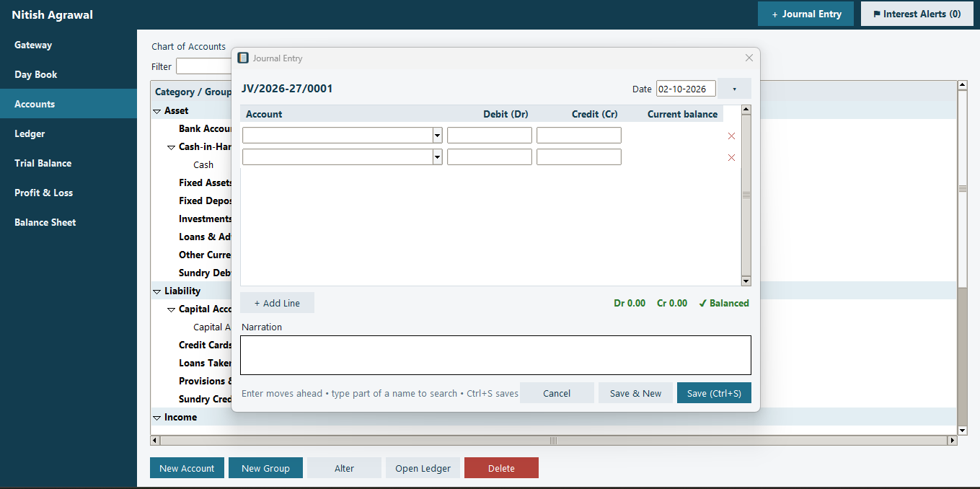This screenshot has width=980, height=489.
Task: Collapse the Asset category
Action: (157, 111)
